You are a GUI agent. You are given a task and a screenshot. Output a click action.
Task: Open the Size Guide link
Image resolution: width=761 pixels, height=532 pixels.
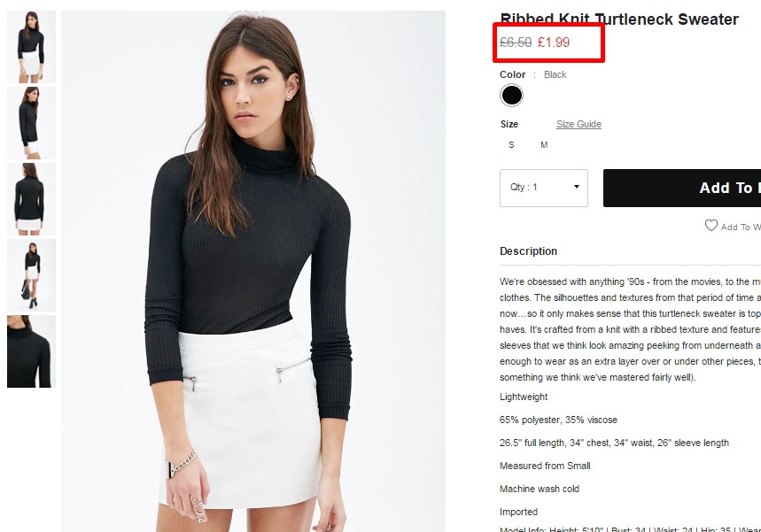pos(579,124)
